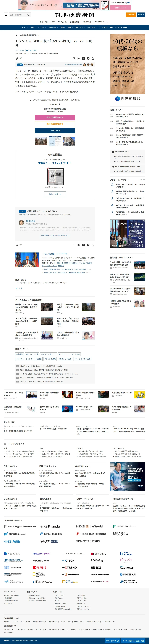Image resolution: width=149 pixels, height=644 pixels.
Task: Open the NIKKEI Tech Foresight logo
Action: 91,534
